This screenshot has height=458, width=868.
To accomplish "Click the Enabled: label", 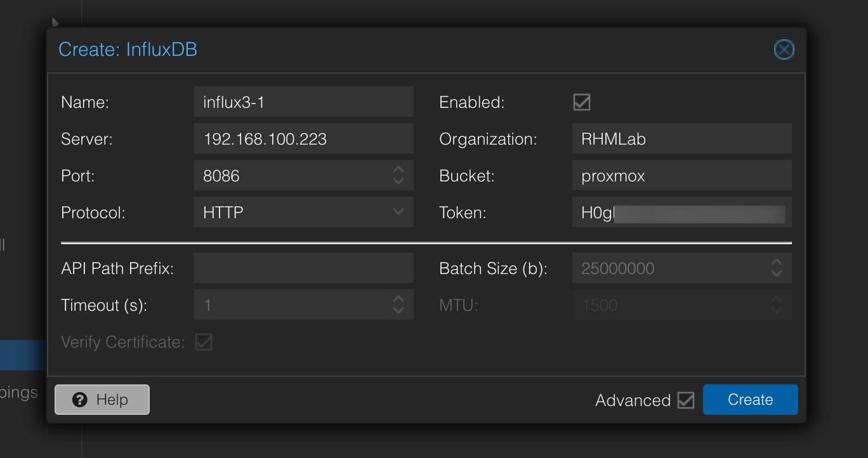I will [472, 102].
